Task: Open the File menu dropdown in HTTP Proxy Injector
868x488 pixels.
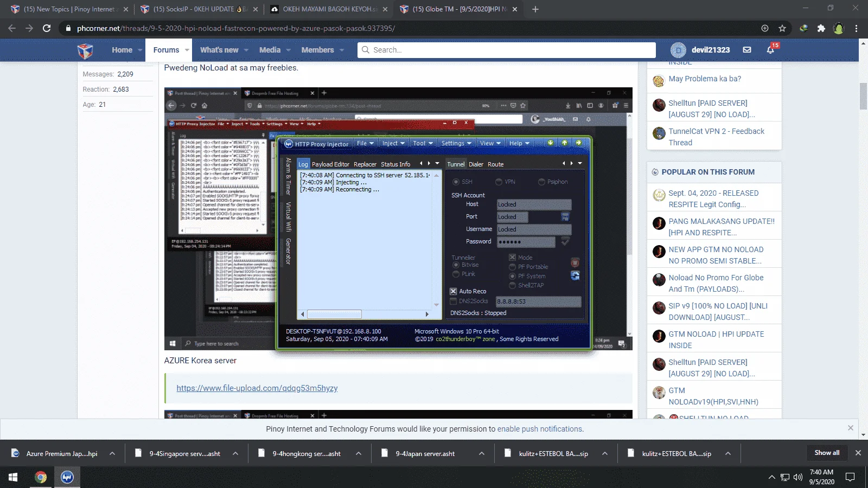Action: 365,143
